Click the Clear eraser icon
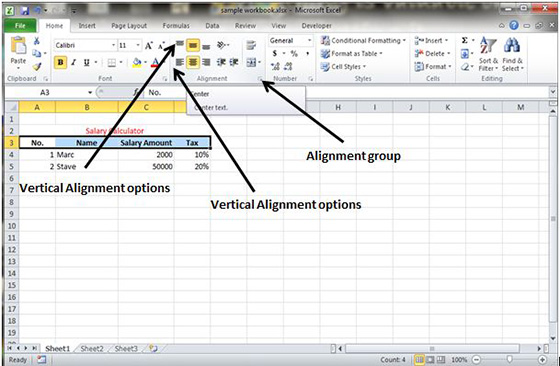Viewport: 560px width, 366px height. coord(465,66)
